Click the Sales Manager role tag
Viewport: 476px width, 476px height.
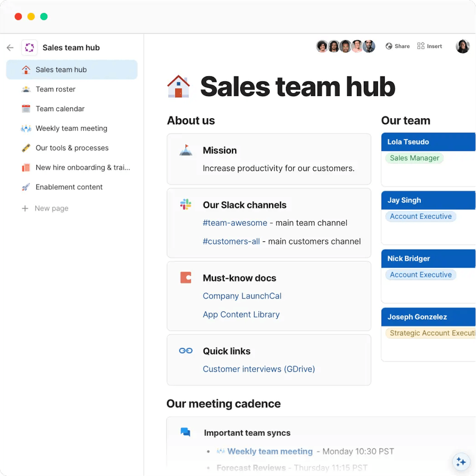coord(415,158)
